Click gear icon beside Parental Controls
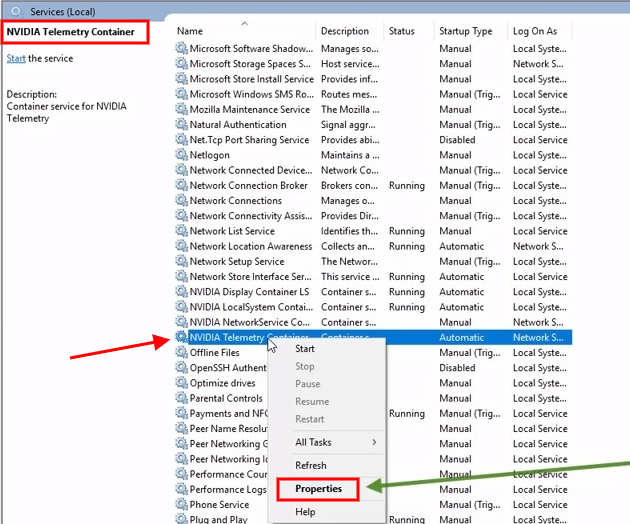This screenshot has height=524, width=630. coord(181,398)
